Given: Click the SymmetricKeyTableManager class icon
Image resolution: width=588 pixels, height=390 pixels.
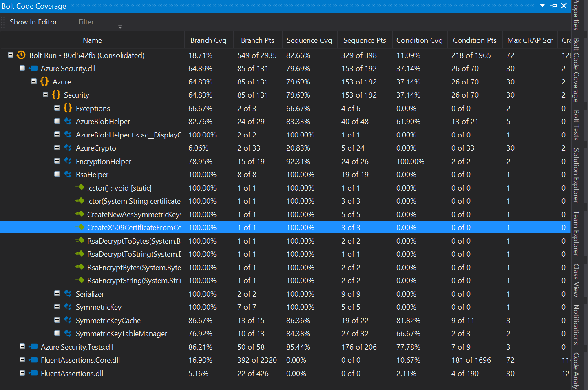Looking at the screenshot, I should pos(68,333).
